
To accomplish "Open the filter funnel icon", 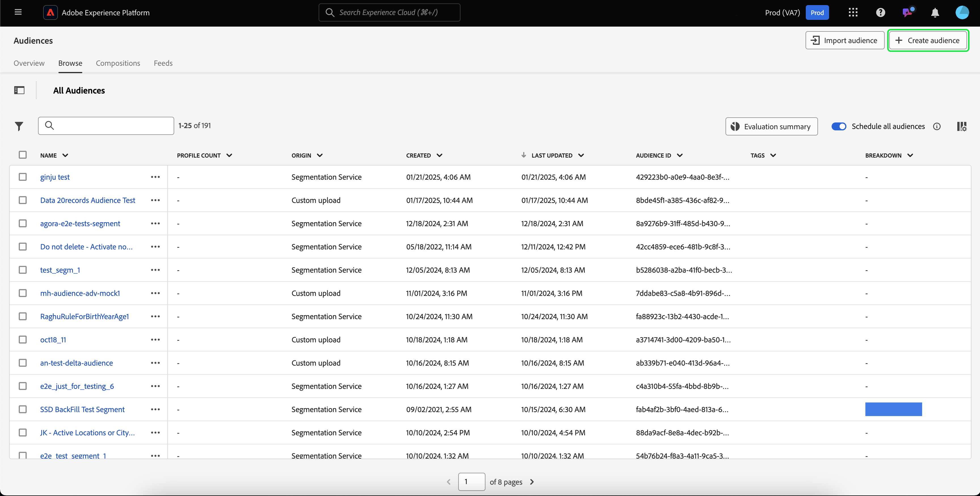I will (x=19, y=126).
